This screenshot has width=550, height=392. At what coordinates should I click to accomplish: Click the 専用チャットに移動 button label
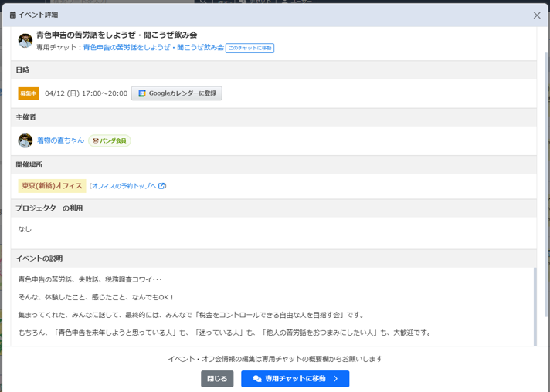[295, 379]
